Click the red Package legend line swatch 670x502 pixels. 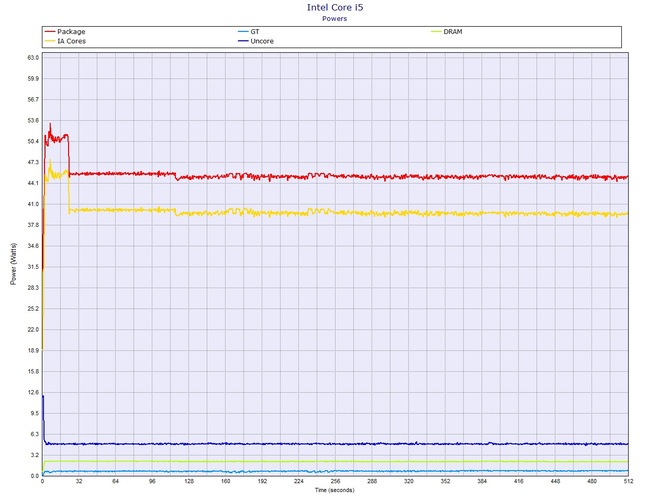[50, 32]
